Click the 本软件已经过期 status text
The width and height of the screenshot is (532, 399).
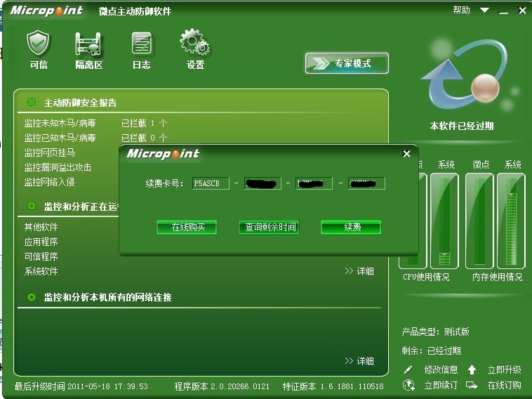point(462,126)
